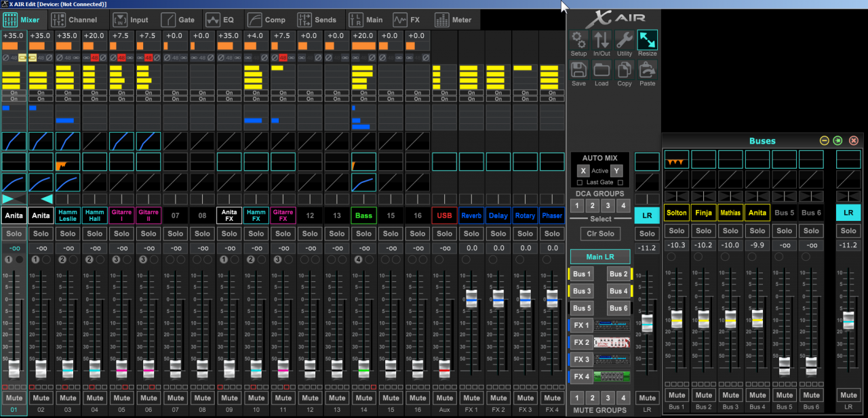Toggle Auto Mix Y button
Image resolution: width=868 pixels, height=418 pixels.
tap(616, 171)
